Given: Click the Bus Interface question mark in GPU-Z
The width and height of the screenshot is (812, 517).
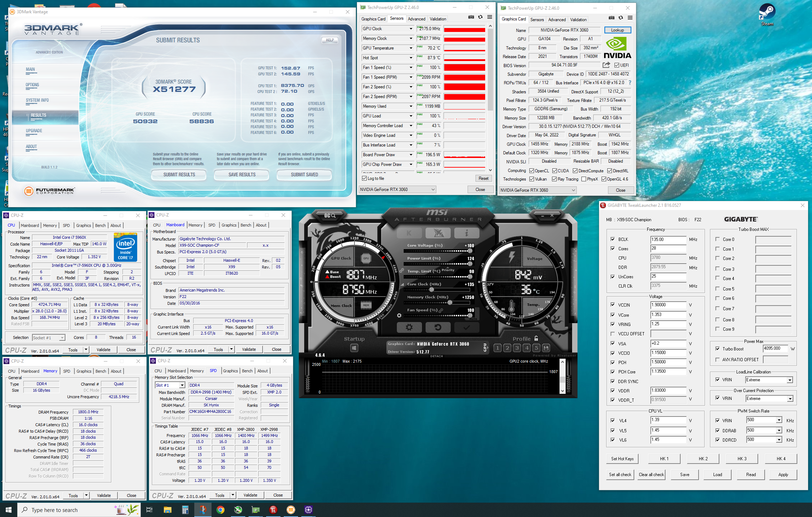Looking at the screenshot, I should [x=630, y=83].
